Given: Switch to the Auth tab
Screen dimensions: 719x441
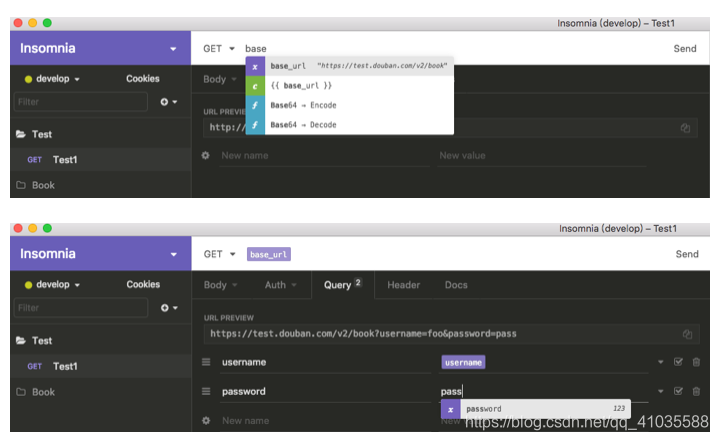Looking at the screenshot, I should (281, 285).
